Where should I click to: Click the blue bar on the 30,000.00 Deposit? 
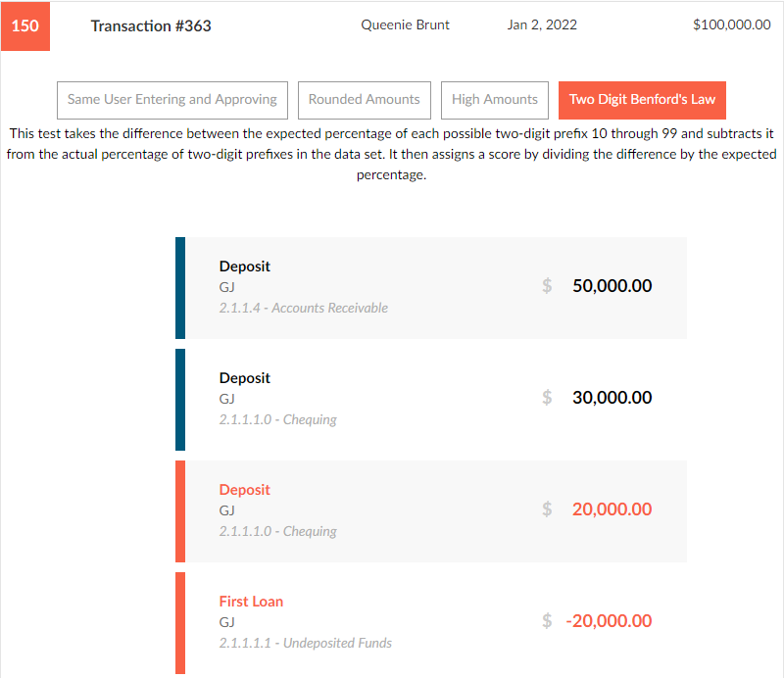pos(180,400)
